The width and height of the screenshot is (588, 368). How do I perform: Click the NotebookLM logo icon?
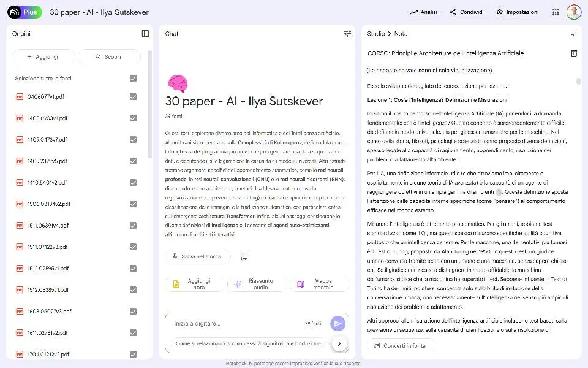(15, 12)
